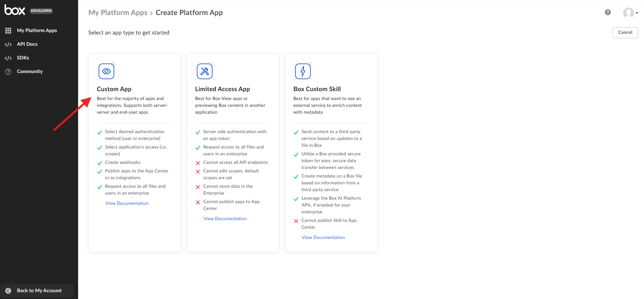644x299 pixels.
Task: Select the Limited Access App tools icon
Action: [x=205, y=71]
